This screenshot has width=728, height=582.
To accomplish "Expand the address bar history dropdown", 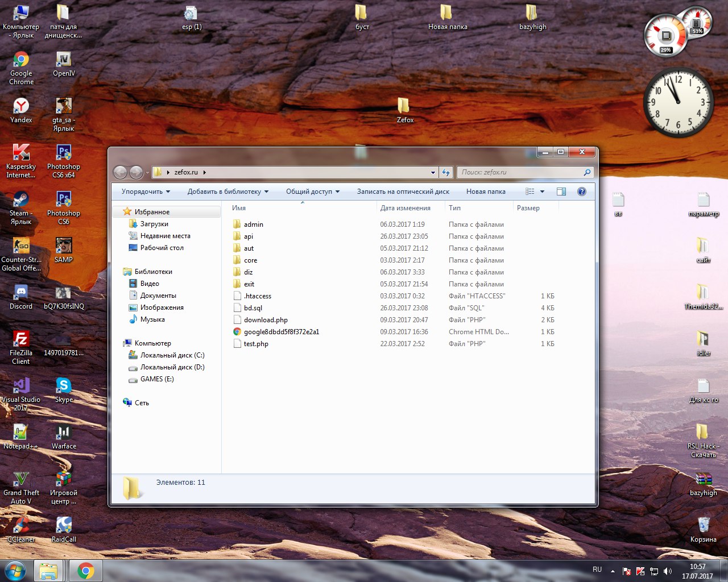I will click(x=433, y=172).
